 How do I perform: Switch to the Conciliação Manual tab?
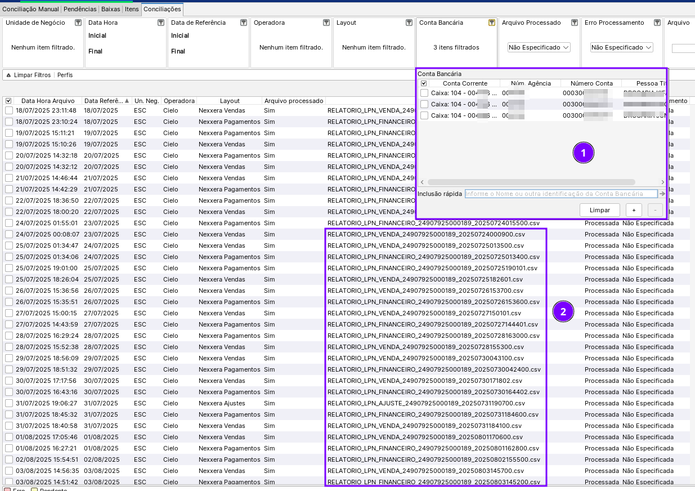coord(29,8)
